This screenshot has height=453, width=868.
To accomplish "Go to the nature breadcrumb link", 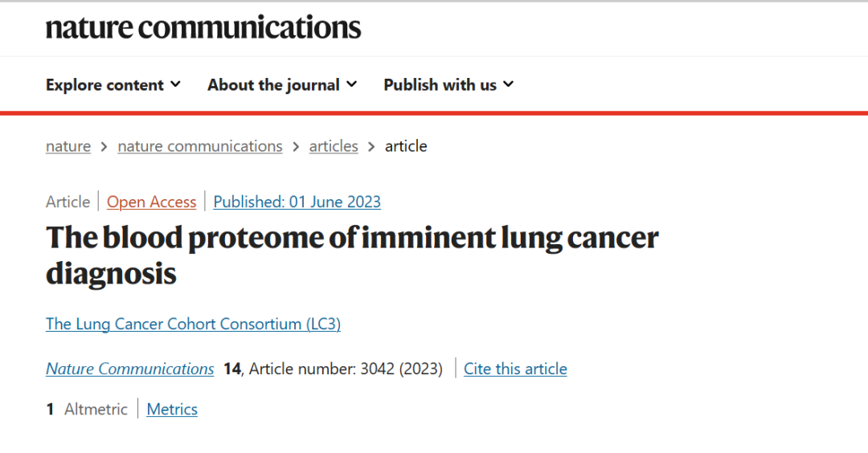I will [68, 146].
